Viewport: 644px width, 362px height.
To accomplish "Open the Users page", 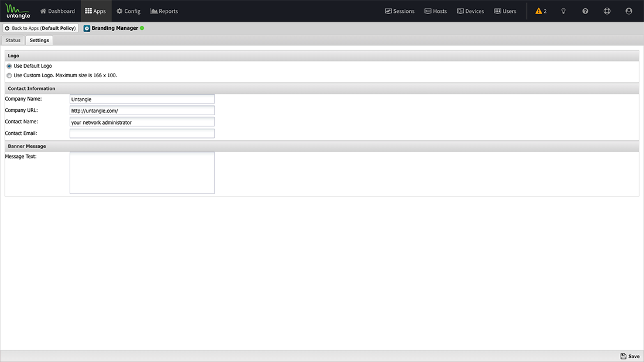I will pyautogui.click(x=506, y=11).
